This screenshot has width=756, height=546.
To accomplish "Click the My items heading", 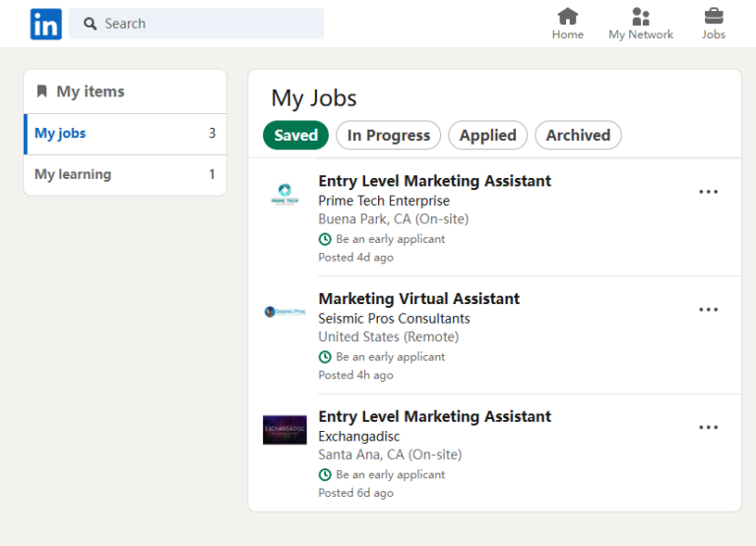I will click(x=91, y=91).
